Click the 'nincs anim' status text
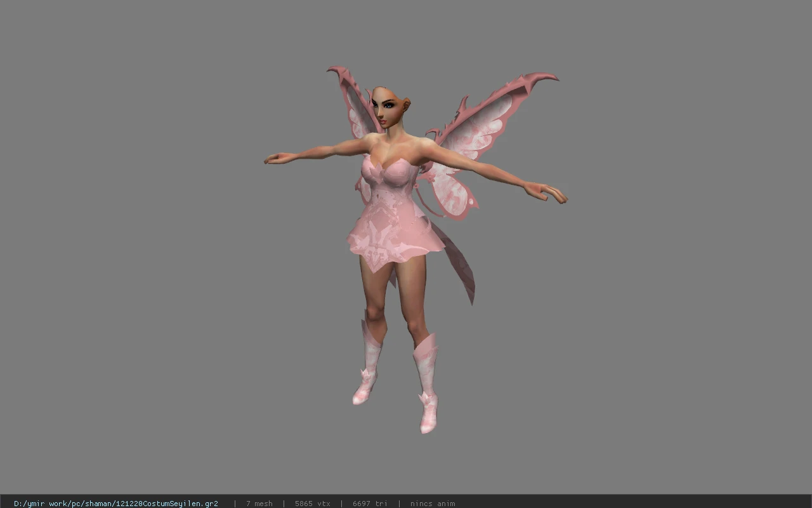 pos(433,504)
